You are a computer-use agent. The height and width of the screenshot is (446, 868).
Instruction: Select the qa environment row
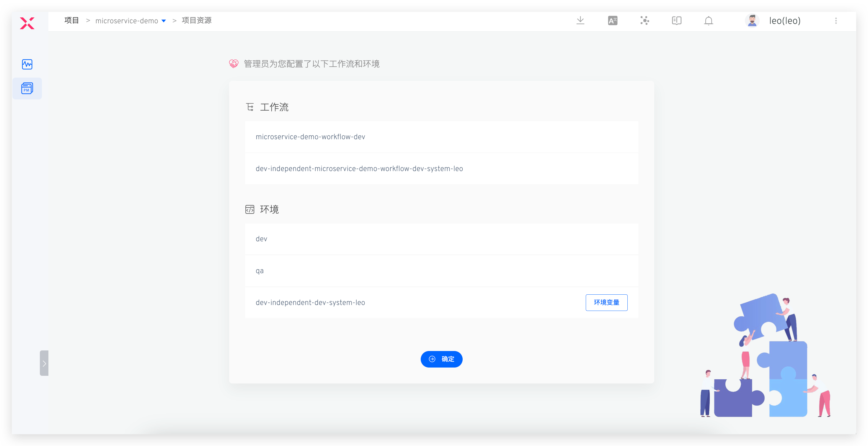pyautogui.click(x=441, y=270)
